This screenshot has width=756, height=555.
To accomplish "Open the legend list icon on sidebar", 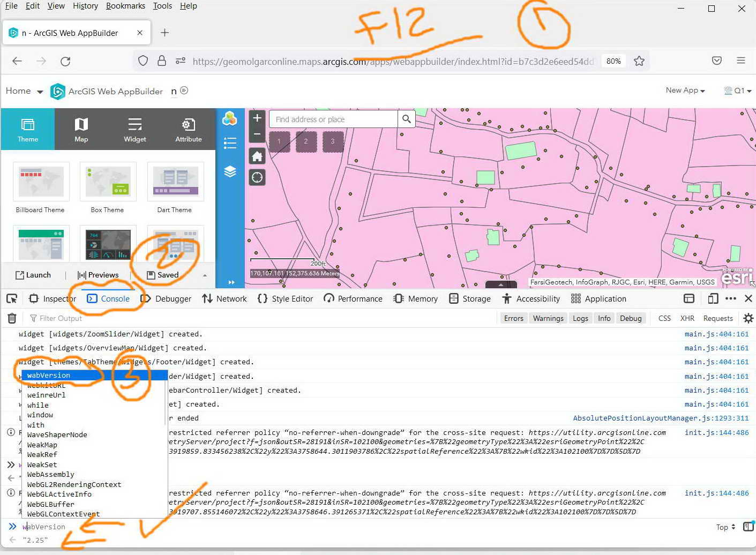I will pyautogui.click(x=230, y=143).
